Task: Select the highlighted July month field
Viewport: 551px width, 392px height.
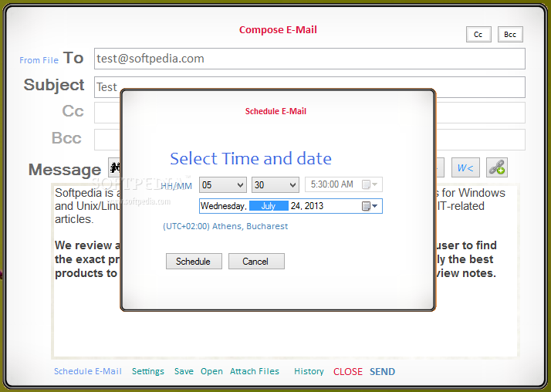Action: [x=269, y=206]
